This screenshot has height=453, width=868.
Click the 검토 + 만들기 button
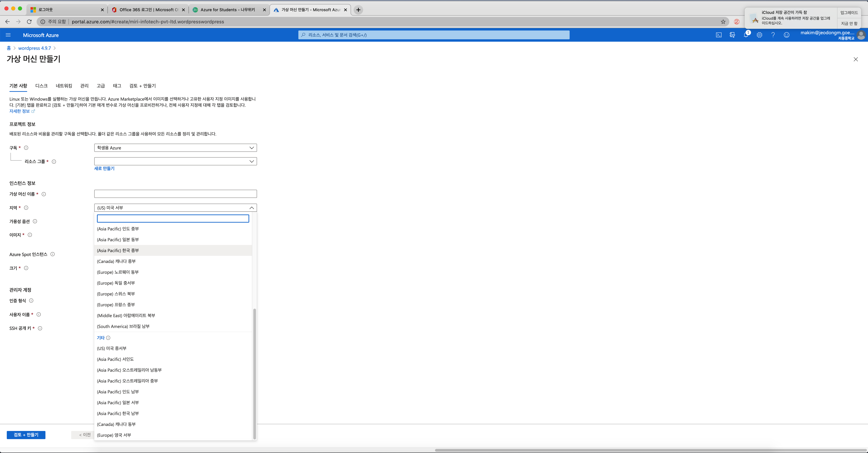pos(26,435)
